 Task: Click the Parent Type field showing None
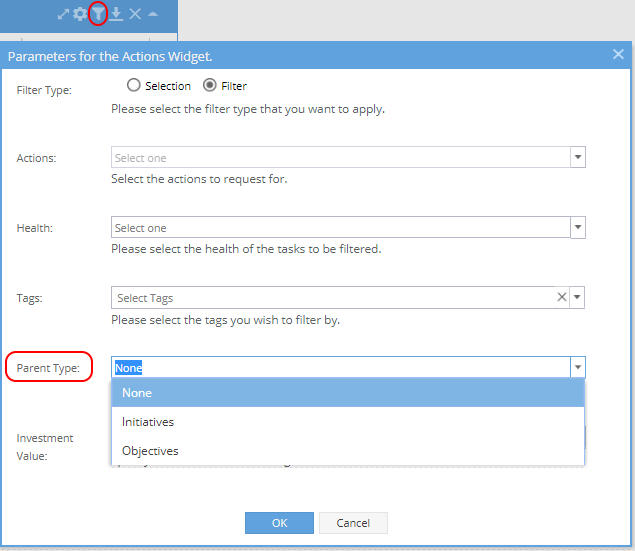(341, 367)
